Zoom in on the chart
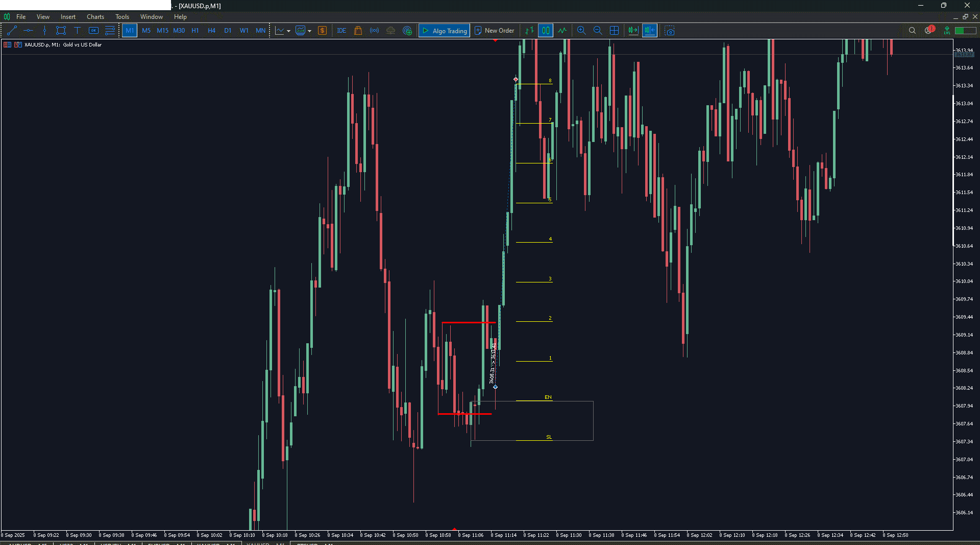This screenshot has height=545, width=980. click(x=581, y=31)
